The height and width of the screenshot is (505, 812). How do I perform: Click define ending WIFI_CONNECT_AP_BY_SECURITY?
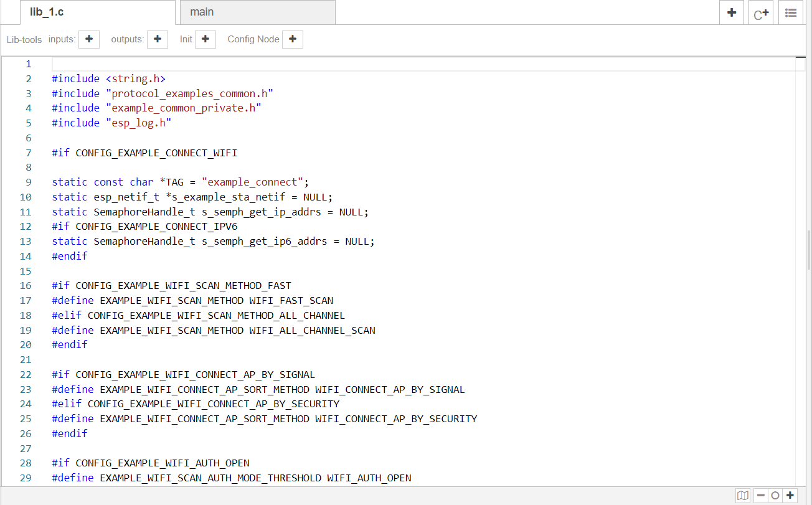tap(265, 419)
